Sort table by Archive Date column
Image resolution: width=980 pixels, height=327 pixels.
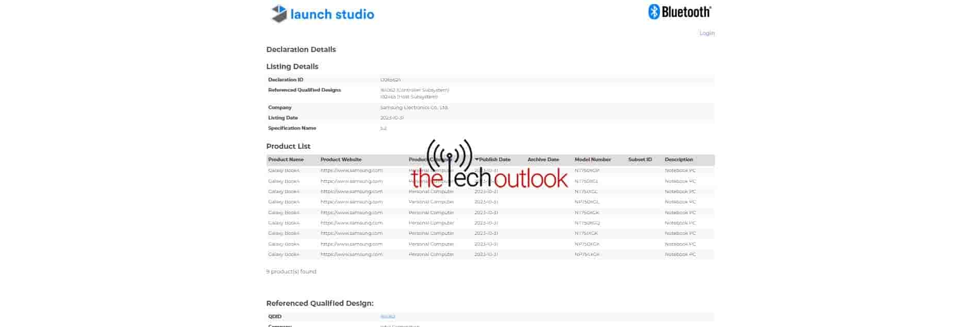pos(543,160)
